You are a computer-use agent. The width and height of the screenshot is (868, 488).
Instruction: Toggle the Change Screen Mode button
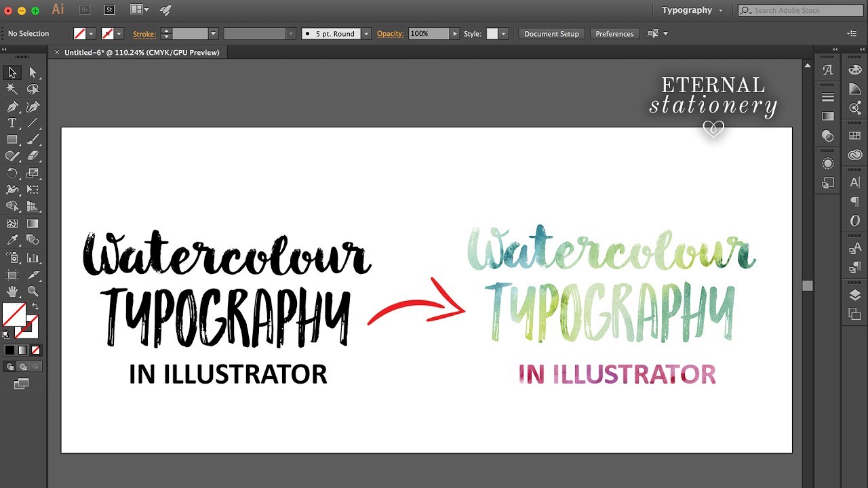pos(22,384)
